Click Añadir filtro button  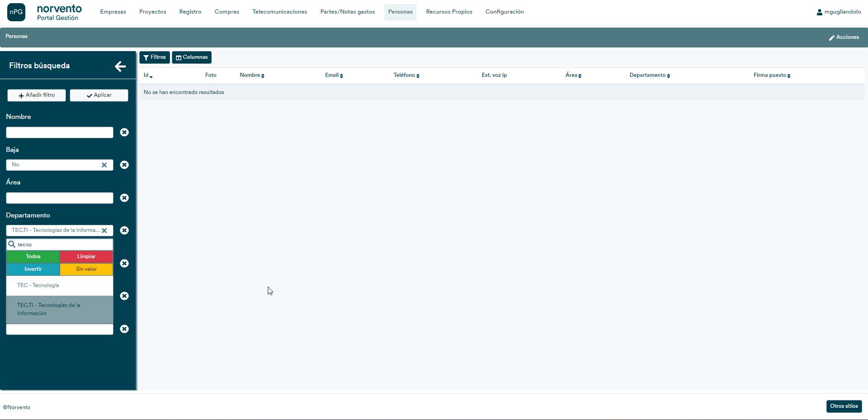coord(37,95)
